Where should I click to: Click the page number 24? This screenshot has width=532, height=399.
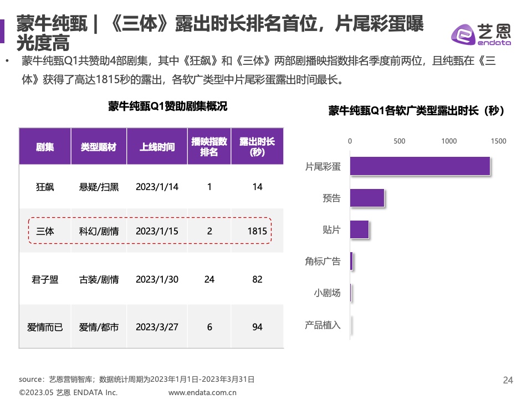(x=508, y=380)
